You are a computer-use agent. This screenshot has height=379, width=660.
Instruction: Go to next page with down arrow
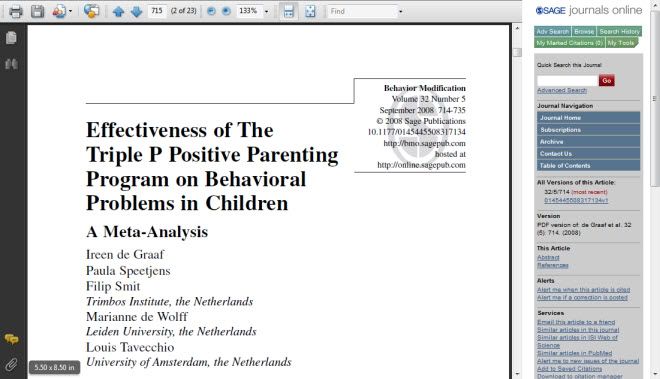click(136, 11)
